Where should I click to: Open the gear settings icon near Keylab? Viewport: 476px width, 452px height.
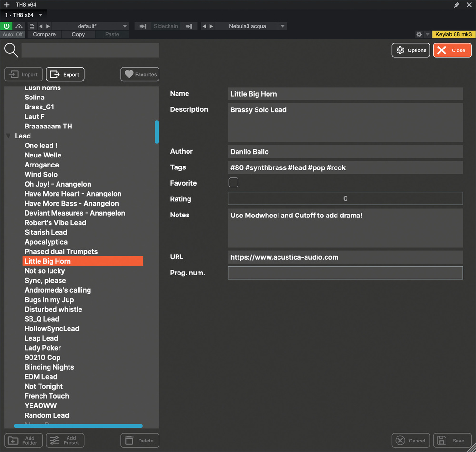pos(419,35)
